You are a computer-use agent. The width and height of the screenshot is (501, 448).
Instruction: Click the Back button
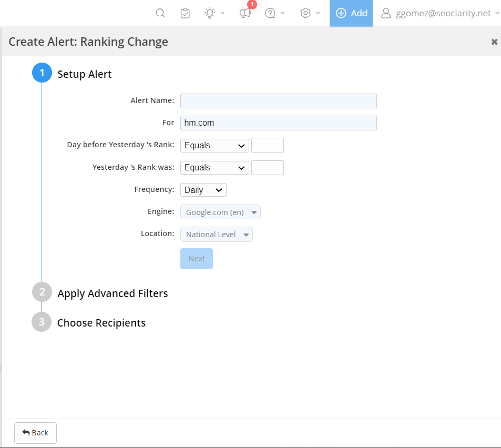[35, 433]
